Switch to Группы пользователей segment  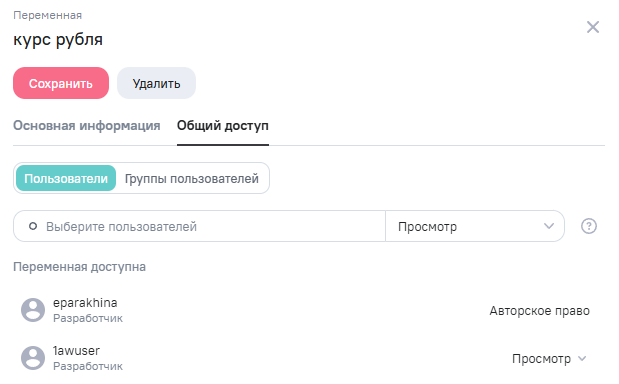click(x=191, y=178)
